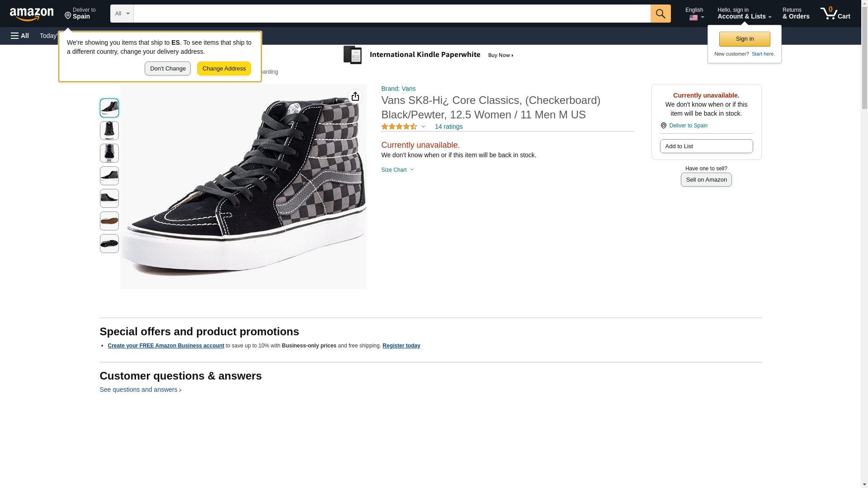Open the Account & Lists menu
Viewport: 868px width, 488px height.
[x=744, y=14]
